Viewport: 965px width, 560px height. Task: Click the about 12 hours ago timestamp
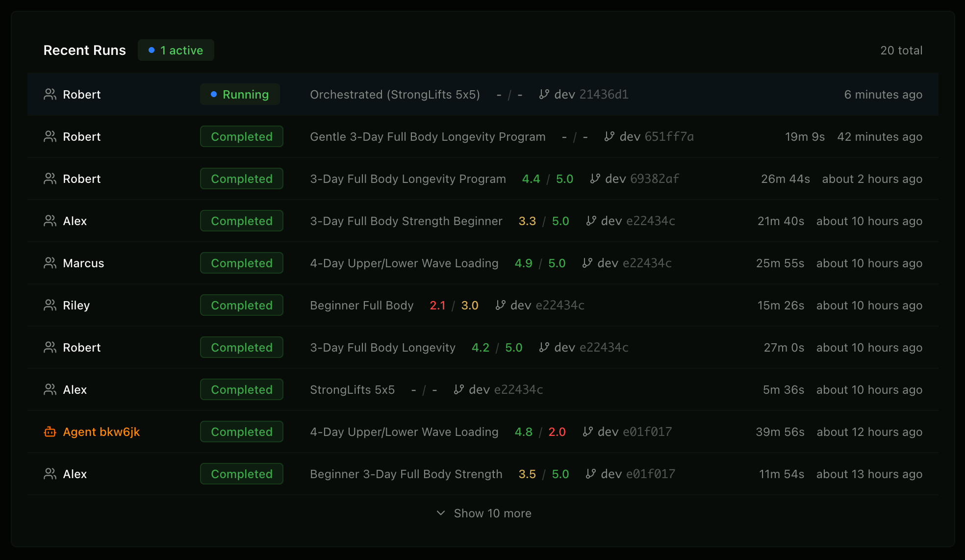869,432
